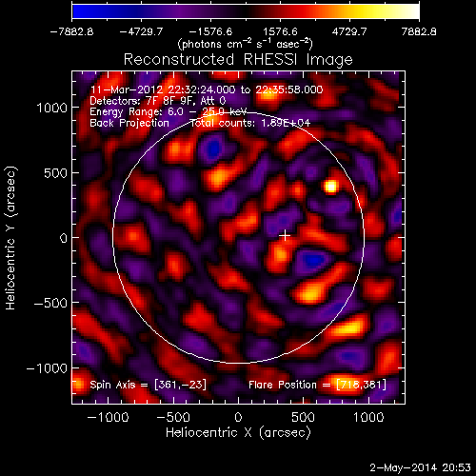Click the 'Heliocentric Y (arcsec)' axis label
This screenshot has width=476, height=476.
[x=10, y=238]
